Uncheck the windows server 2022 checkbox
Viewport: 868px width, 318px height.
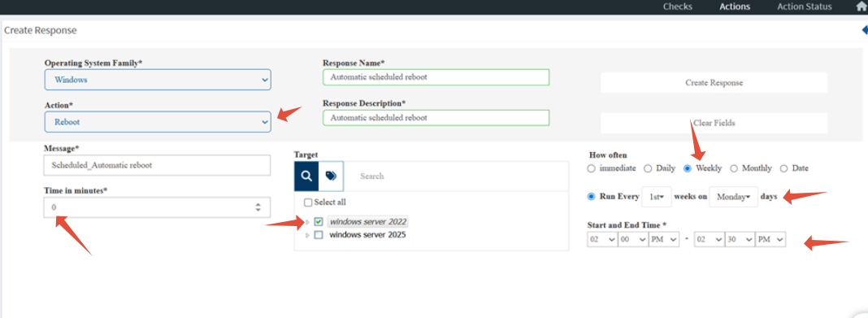tap(319, 221)
